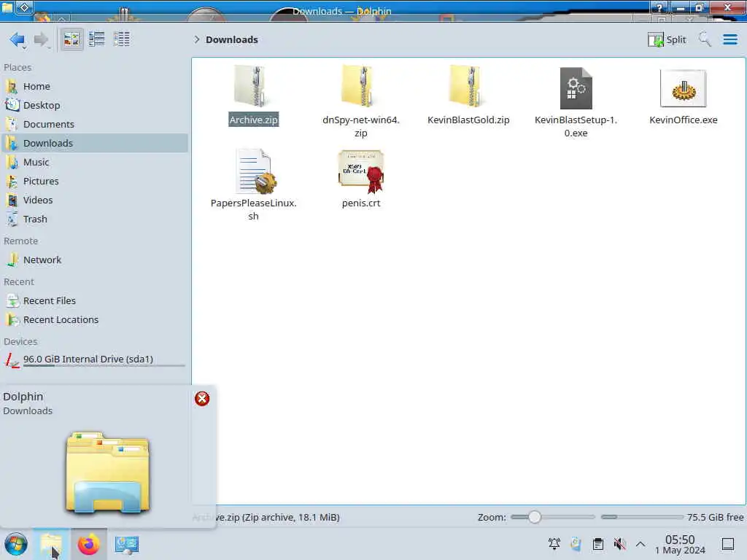The width and height of the screenshot is (747, 560).
Task: Launch Firefox from the taskbar
Action: pyautogui.click(x=88, y=544)
